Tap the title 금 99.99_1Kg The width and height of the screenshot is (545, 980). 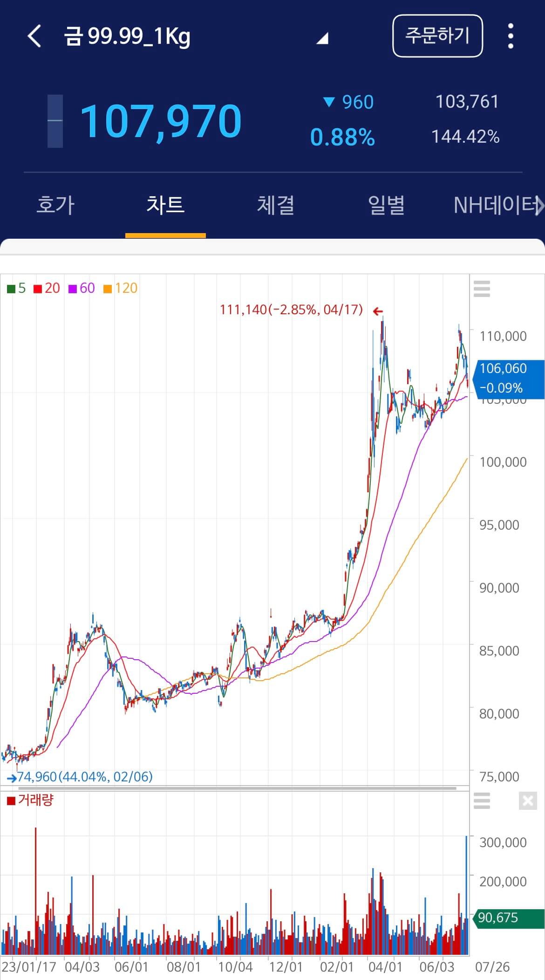click(127, 36)
